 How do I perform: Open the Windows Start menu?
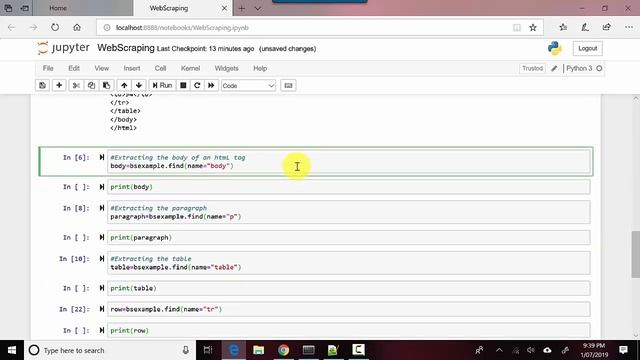tap(12, 350)
